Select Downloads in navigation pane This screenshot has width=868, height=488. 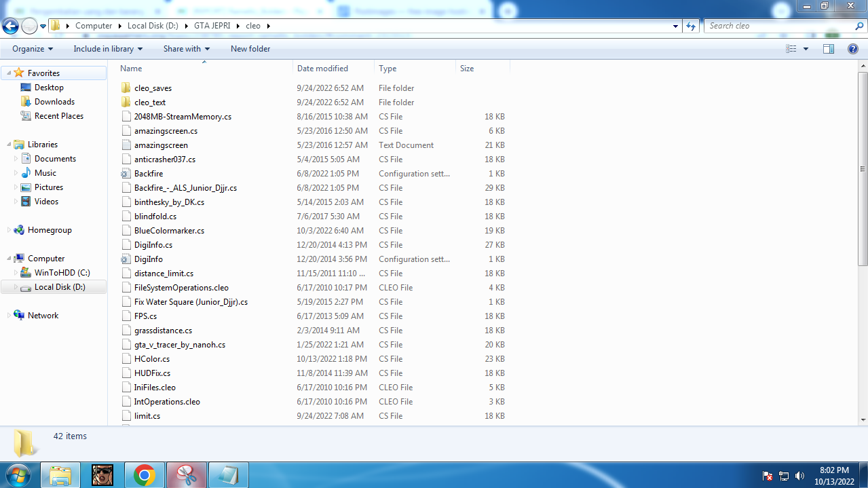pyautogui.click(x=54, y=102)
